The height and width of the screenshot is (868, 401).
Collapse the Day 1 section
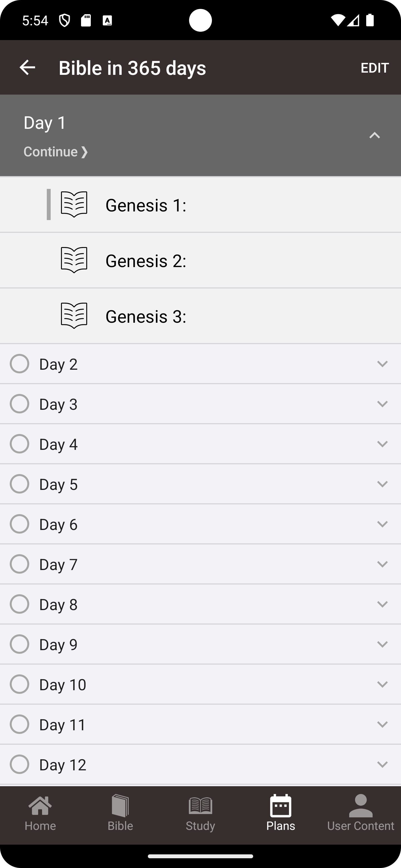point(375,135)
